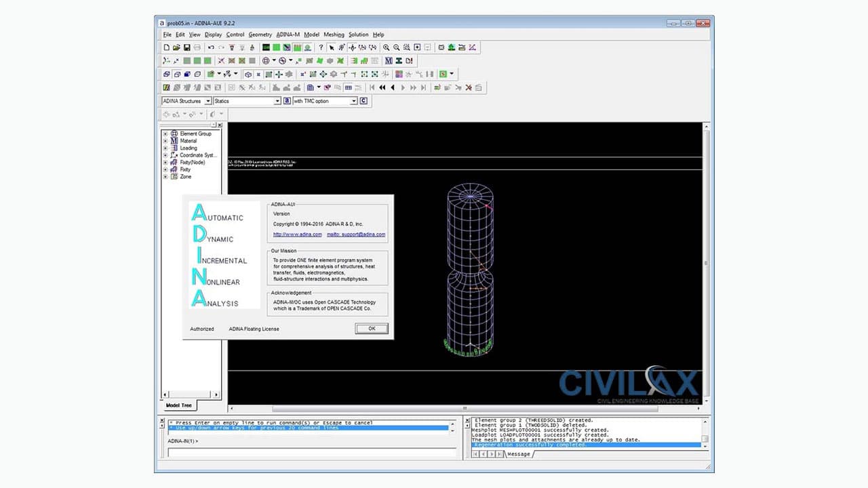This screenshot has height=488, width=868.
Task: Open the ADINA Structures program dropdown
Action: point(208,101)
